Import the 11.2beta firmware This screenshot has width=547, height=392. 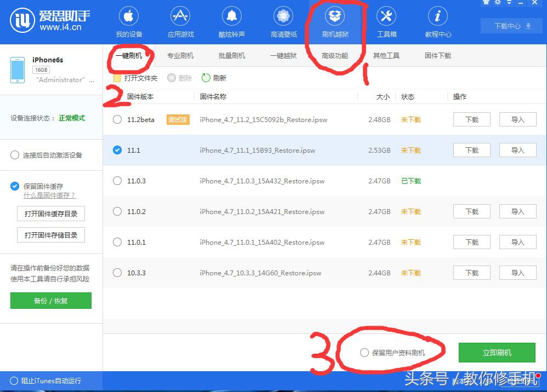(x=518, y=119)
